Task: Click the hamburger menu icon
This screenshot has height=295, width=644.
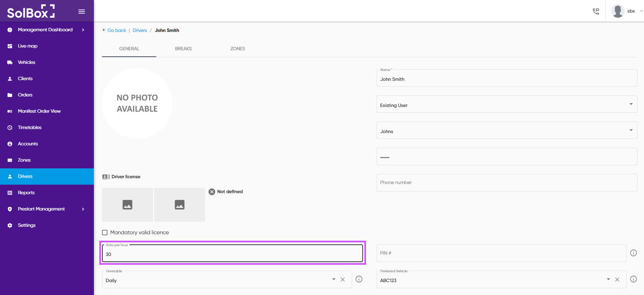Action: 82,12
